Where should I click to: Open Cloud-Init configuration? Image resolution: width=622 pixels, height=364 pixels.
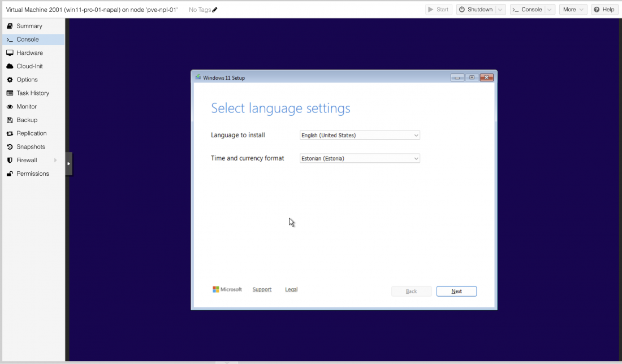click(33, 66)
